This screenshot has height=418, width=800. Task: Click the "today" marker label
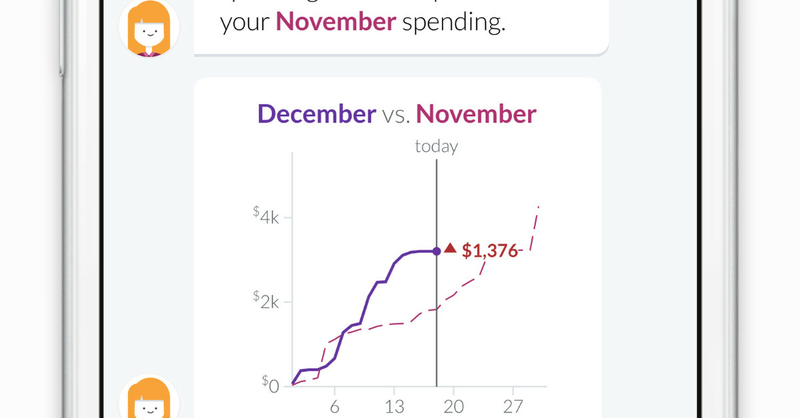(x=437, y=146)
